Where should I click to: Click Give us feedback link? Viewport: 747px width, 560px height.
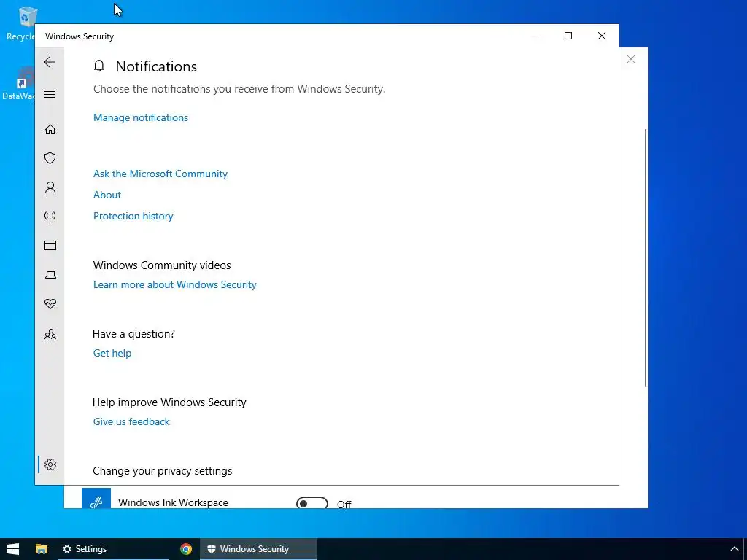[x=131, y=422]
